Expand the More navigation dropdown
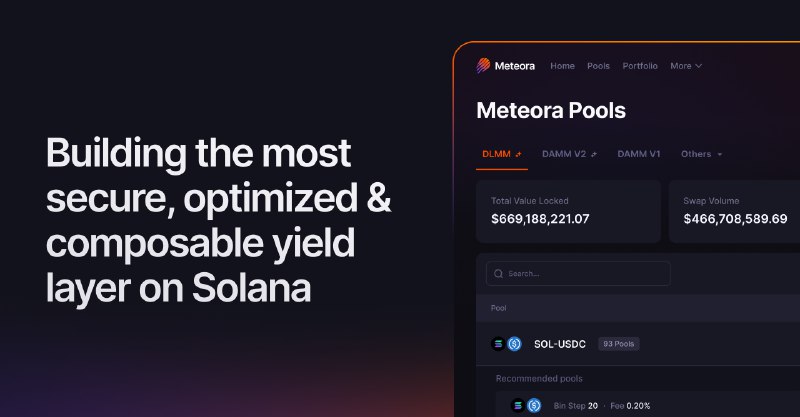The height and width of the screenshot is (417, 800). tap(686, 66)
